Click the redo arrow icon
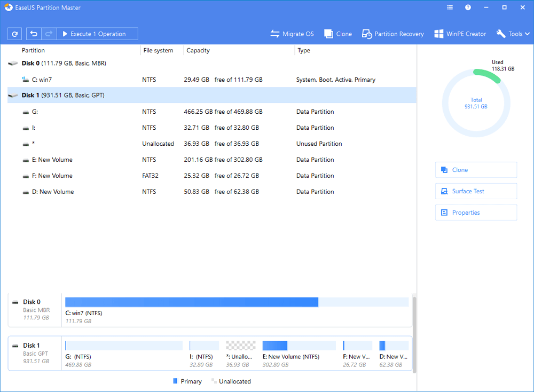 coord(49,34)
